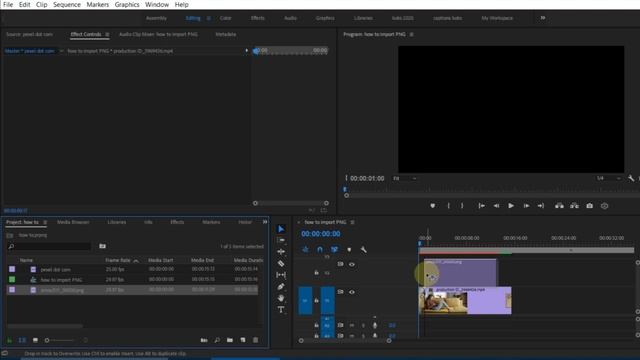This screenshot has height=360, width=640.
Task: Go to In point in Program monitor
Action: click(482, 206)
